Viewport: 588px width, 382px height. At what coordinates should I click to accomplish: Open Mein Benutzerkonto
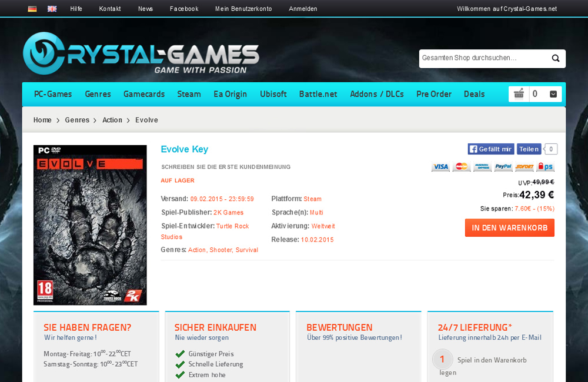(x=243, y=9)
